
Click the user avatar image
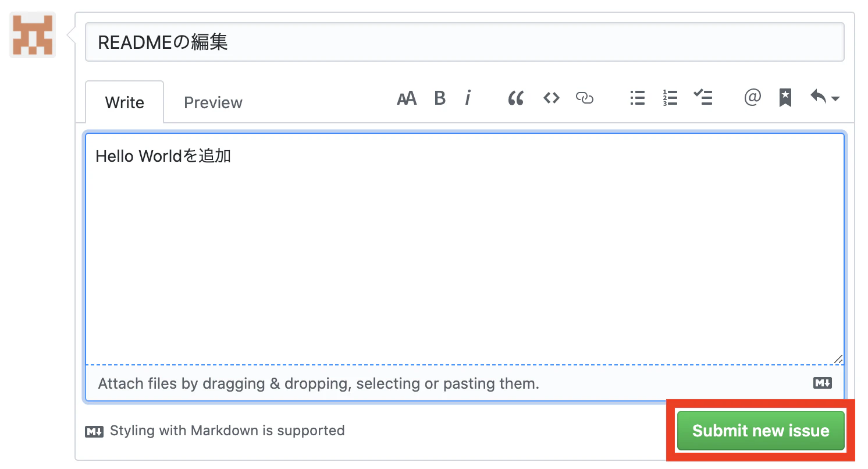33,35
